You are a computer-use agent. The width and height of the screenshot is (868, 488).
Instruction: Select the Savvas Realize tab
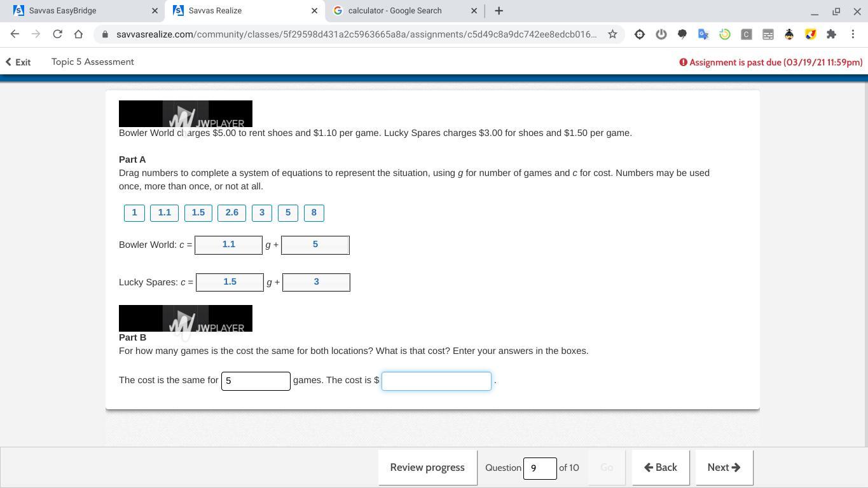coord(244,11)
